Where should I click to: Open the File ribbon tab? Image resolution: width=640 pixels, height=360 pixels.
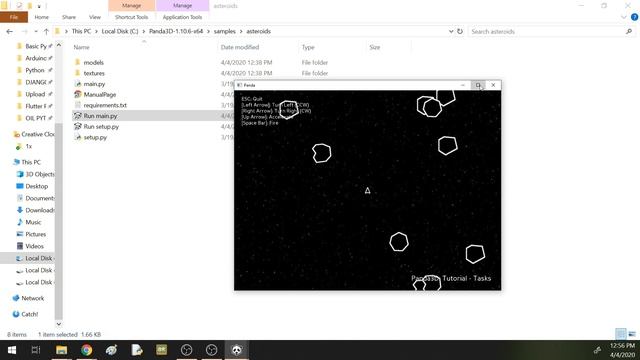(14, 17)
